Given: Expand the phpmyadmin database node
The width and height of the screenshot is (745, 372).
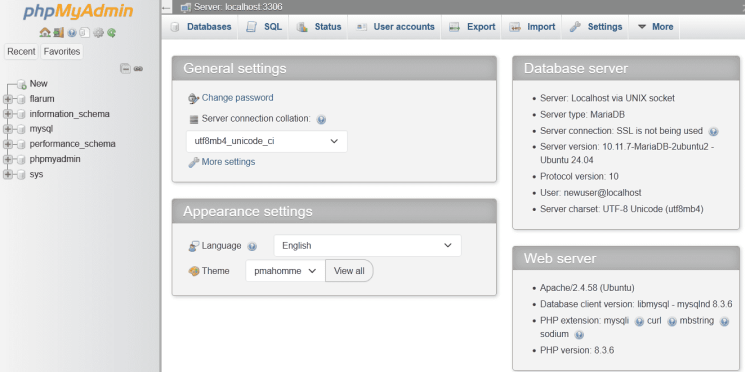Looking at the screenshot, I should [x=8, y=159].
